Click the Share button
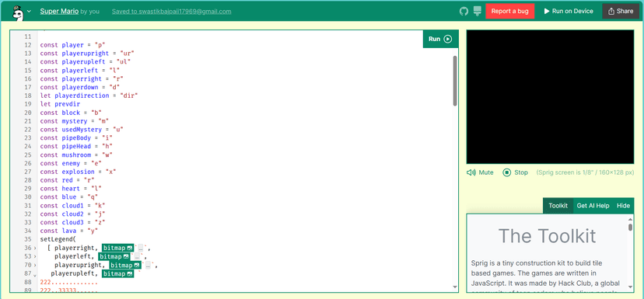 [x=621, y=11]
